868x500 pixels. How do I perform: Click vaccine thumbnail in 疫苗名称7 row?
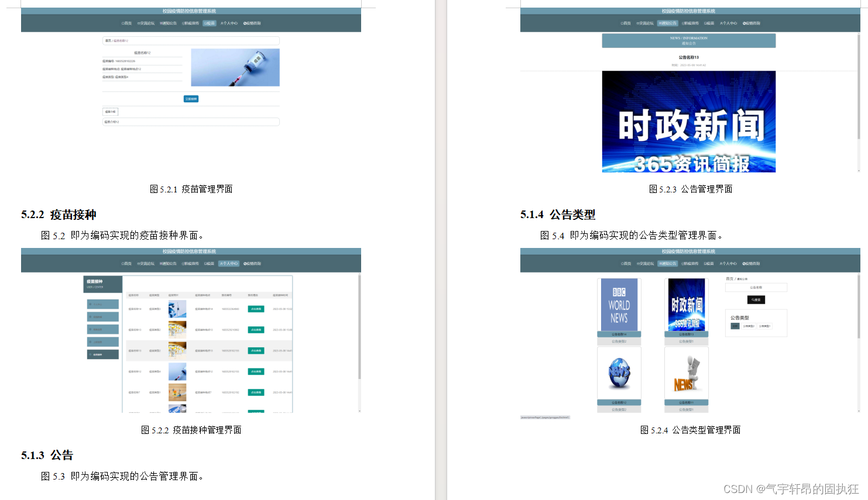(x=177, y=392)
